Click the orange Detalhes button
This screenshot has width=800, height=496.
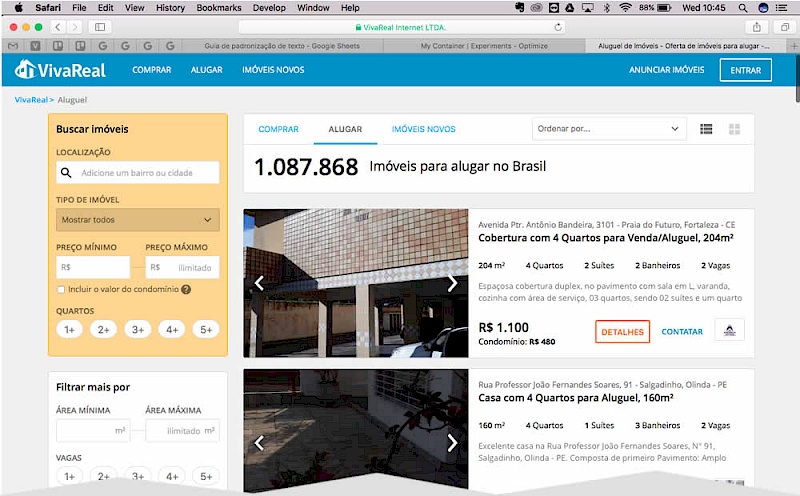tap(622, 332)
